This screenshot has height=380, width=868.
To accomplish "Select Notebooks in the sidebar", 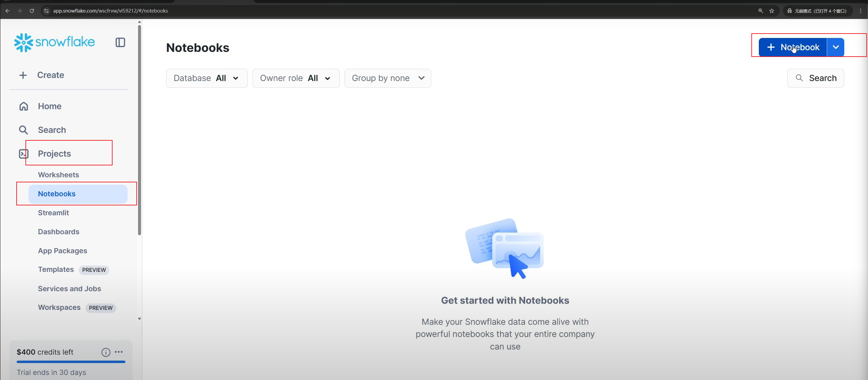I will [78, 194].
